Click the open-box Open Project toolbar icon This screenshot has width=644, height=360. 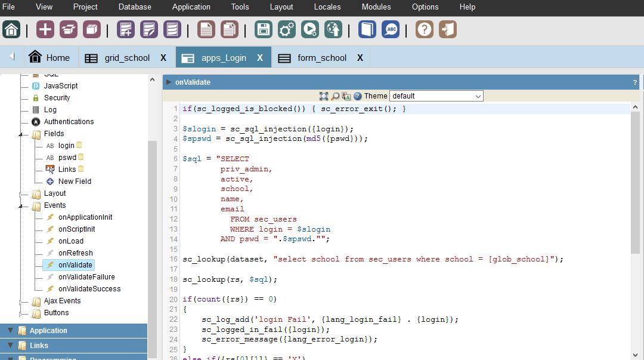pyautogui.click(x=69, y=30)
